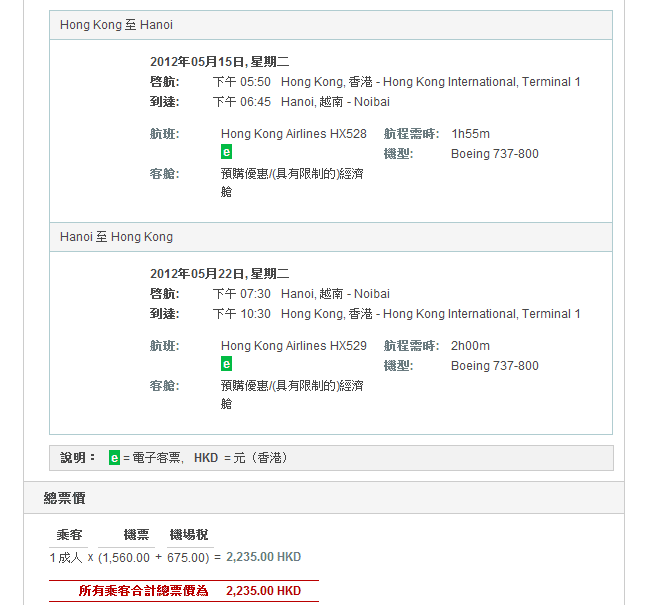Click the 1h55m flight duration
This screenshot has width=645, height=605.
pyautogui.click(x=470, y=134)
